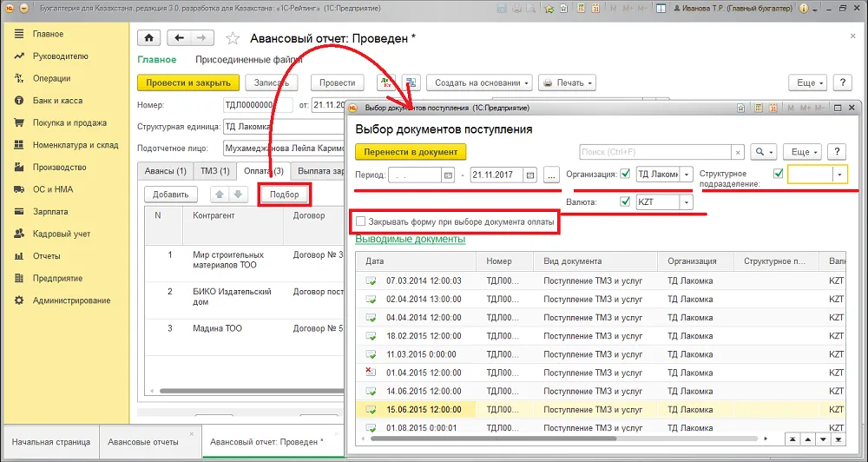Screen dimensions: 868x462
Task: Navigate back with the left arrow
Action: click(179, 38)
